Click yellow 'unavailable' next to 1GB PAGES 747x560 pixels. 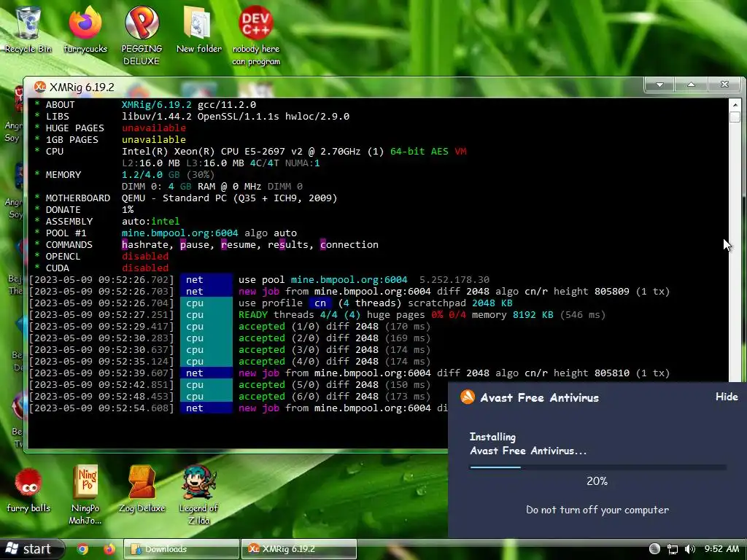pyautogui.click(x=153, y=139)
